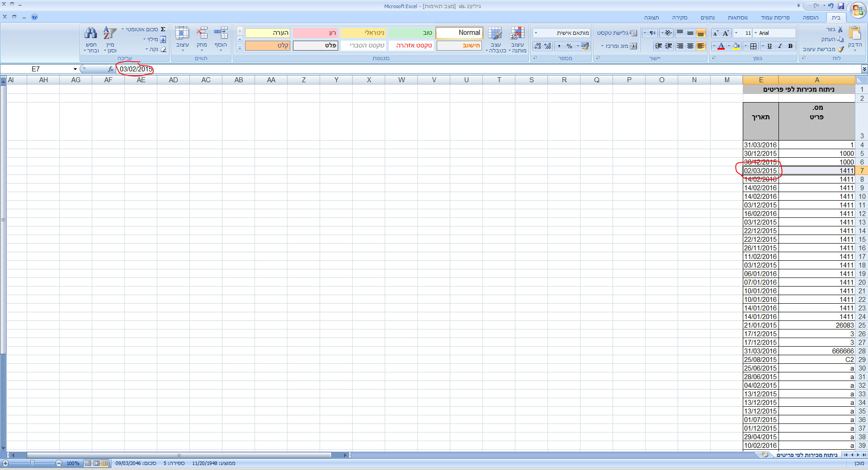Open the Insert (הוספה) ribbon tab
This screenshot has width=868, height=470.
pyautogui.click(x=811, y=18)
